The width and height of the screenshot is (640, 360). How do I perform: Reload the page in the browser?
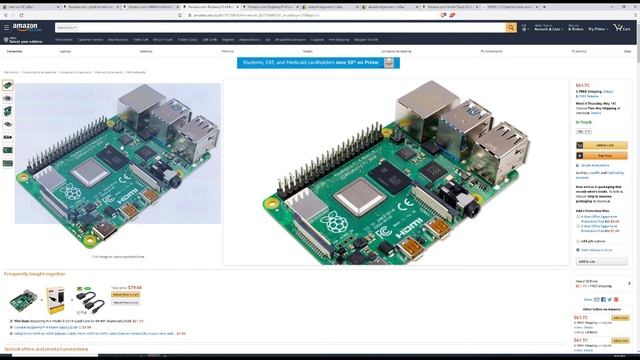21,15
